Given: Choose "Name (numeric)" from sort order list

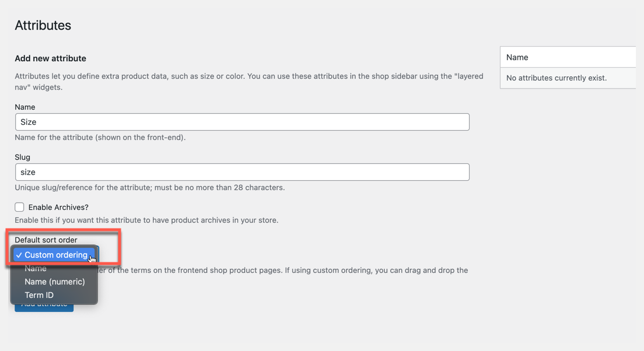Looking at the screenshot, I should click(55, 282).
